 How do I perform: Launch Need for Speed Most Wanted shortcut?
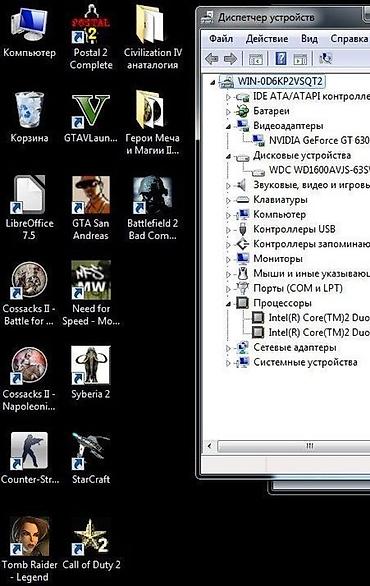tap(91, 293)
